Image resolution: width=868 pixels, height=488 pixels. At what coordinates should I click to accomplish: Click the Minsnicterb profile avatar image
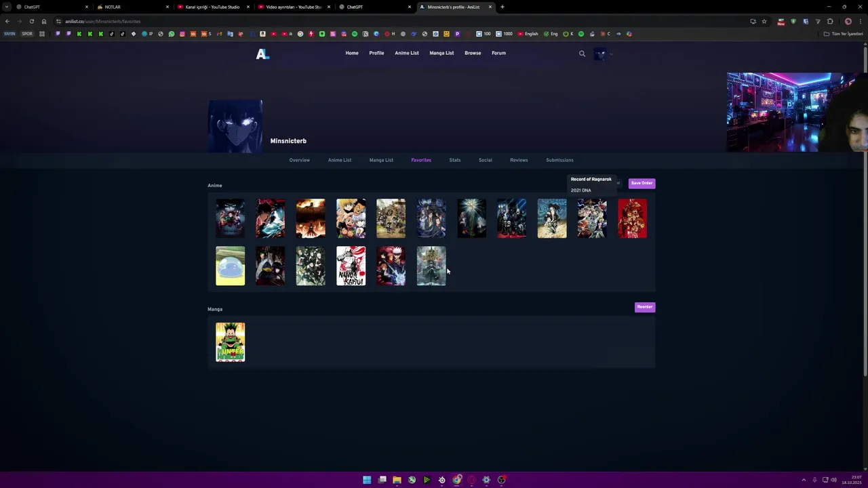pos(235,126)
